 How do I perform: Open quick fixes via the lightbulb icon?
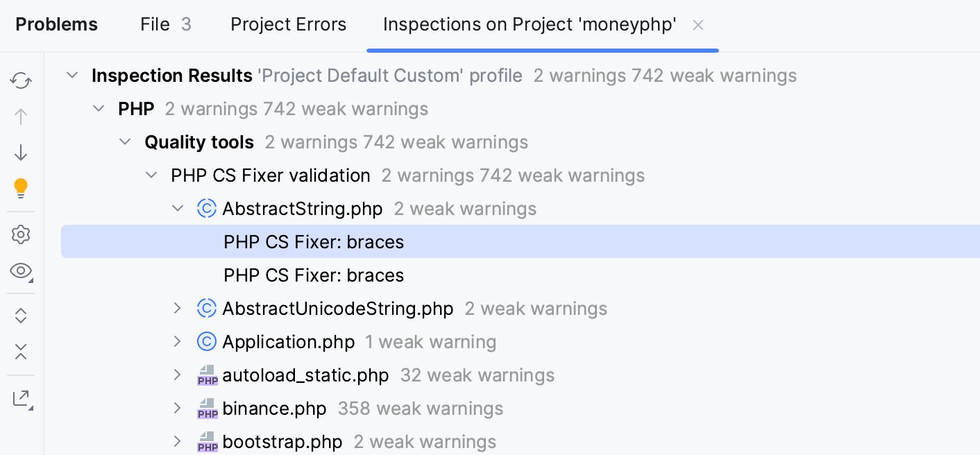pyautogui.click(x=20, y=187)
